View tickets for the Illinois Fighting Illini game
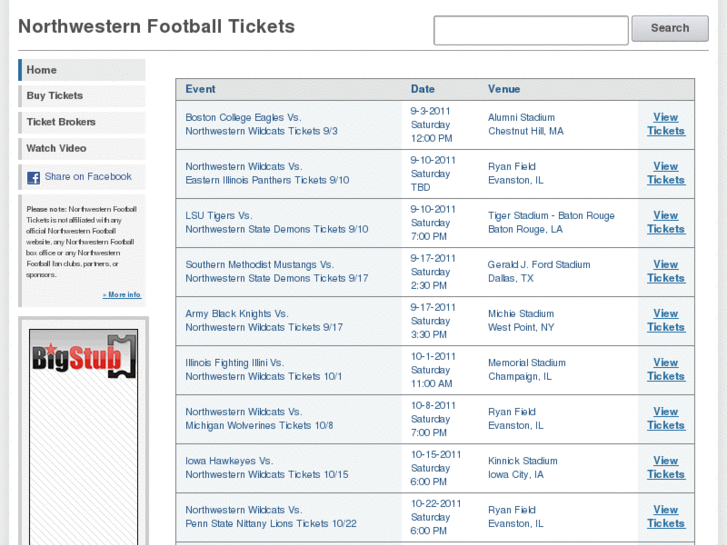Image resolution: width=727 pixels, height=545 pixels. tap(665, 369)
